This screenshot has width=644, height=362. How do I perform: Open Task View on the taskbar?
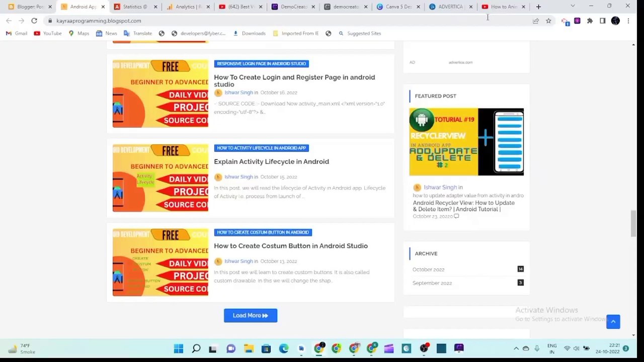click(x=213, y=348)
